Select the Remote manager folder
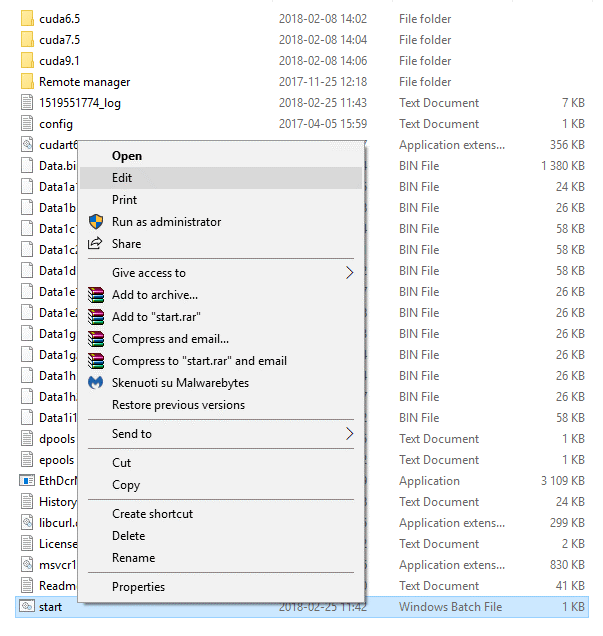Viewport: 603px width, 636px height. coord(84,82)
